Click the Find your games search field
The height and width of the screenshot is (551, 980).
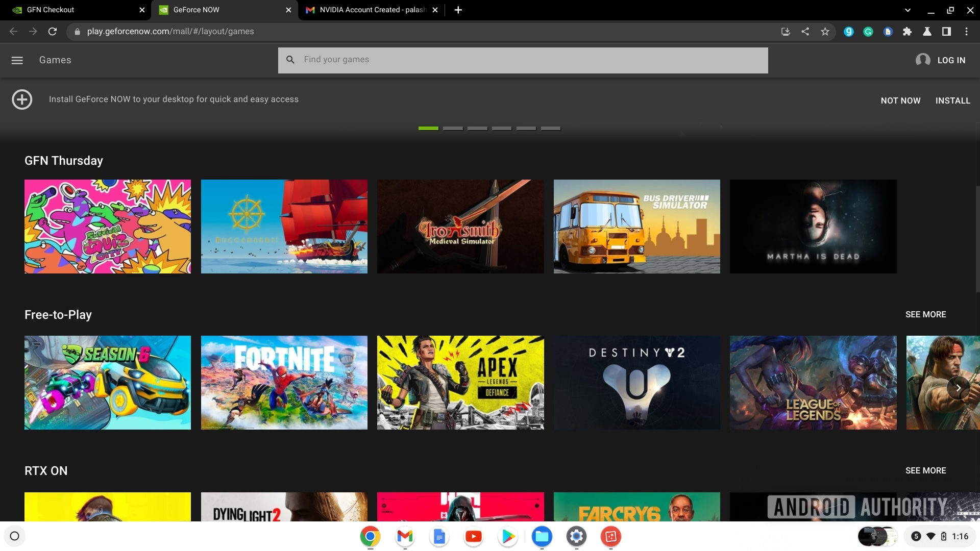523,60
